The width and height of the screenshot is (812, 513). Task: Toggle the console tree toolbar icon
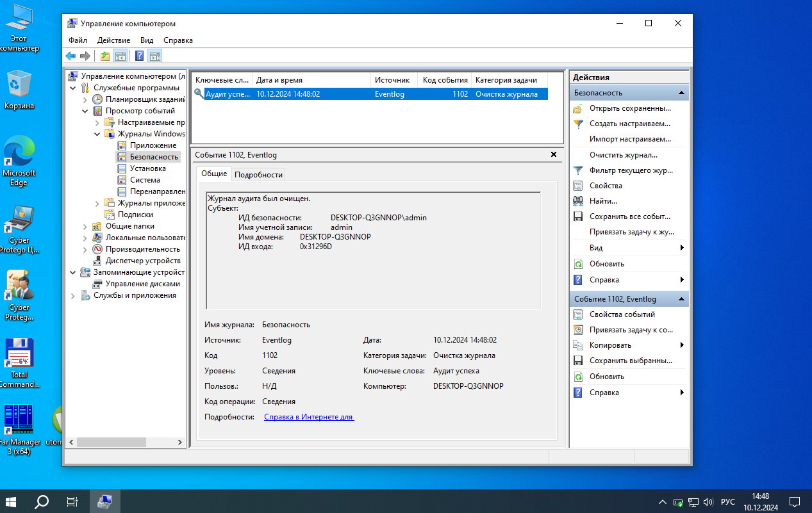(x=120, y=56)
